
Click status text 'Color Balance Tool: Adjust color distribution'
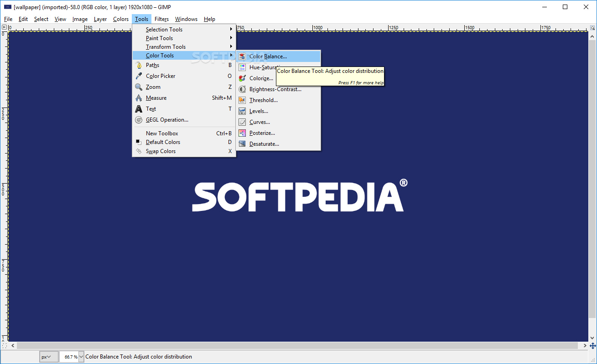[139, 357]
